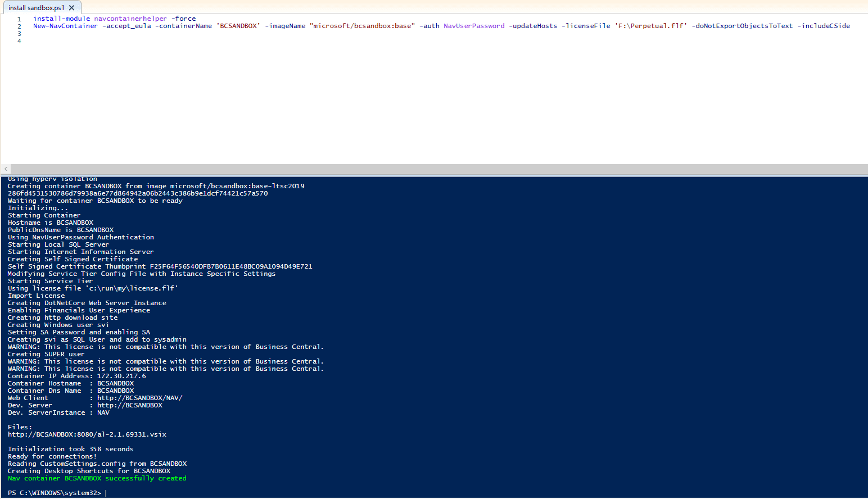868x499 pixels.
Task: Click the '-includeCSide' parameter
Action: pyautogui.click(x=824, y=26)
